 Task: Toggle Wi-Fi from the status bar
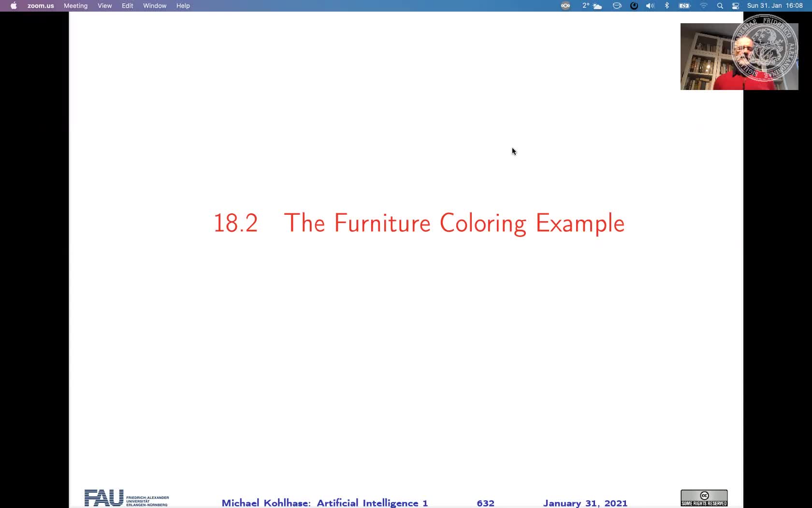pyautogui.click(x=703, y=6)
